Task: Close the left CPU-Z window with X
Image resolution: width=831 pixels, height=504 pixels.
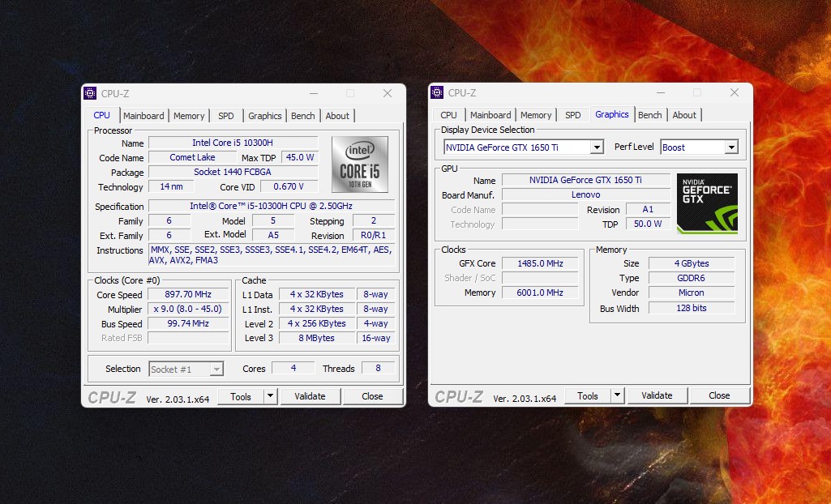Action: point(388,93)
